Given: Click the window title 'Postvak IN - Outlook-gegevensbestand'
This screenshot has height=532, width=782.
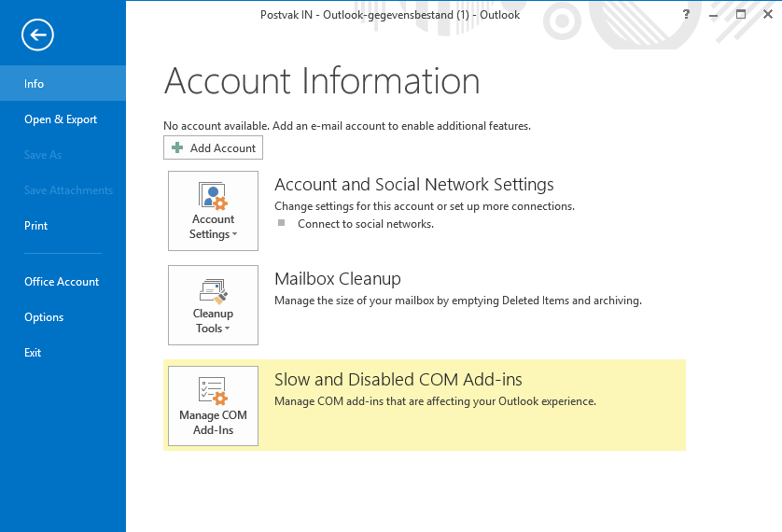Looking at the screenshot, I should click(x=390, y=15).
